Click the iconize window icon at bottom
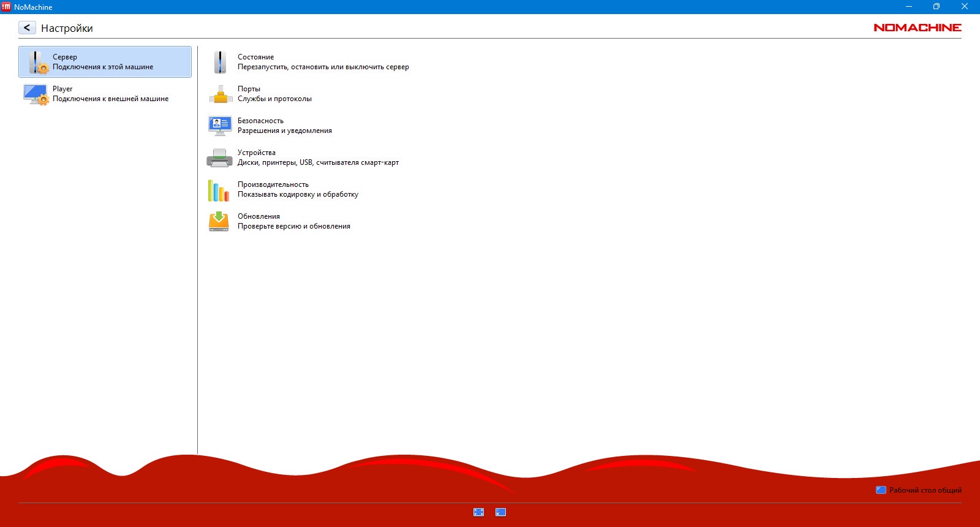980x527 pixels. click(500, 512)
